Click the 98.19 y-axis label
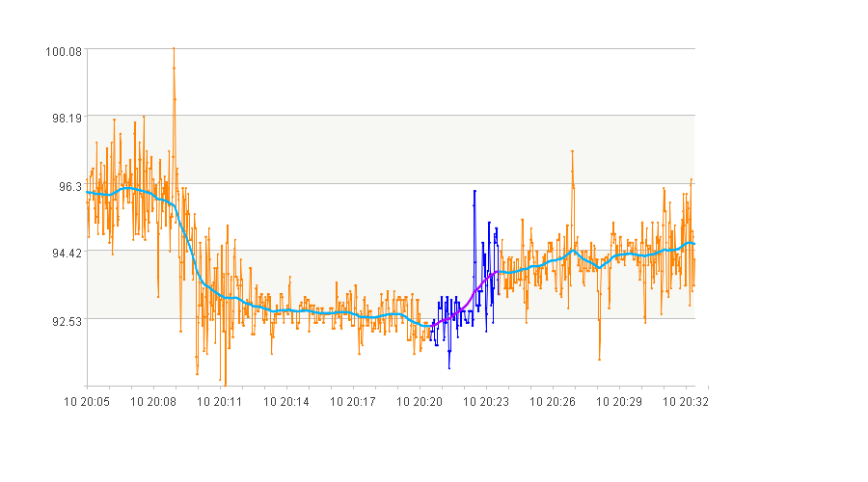 pos(67,119)
